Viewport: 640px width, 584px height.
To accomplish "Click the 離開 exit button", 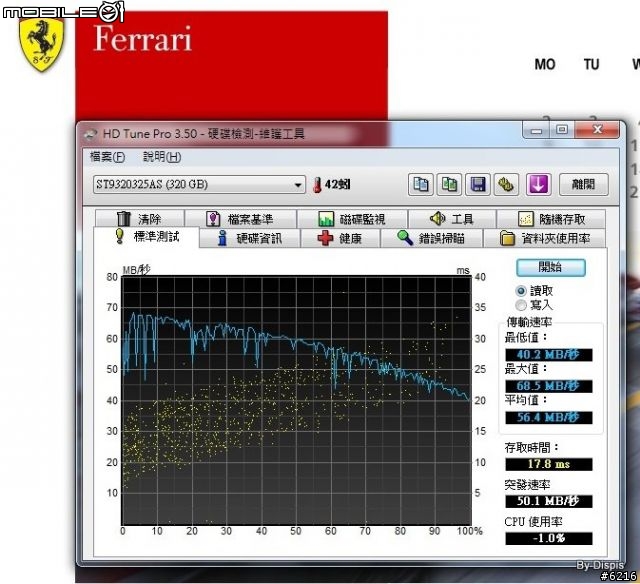I will (584, 184).
